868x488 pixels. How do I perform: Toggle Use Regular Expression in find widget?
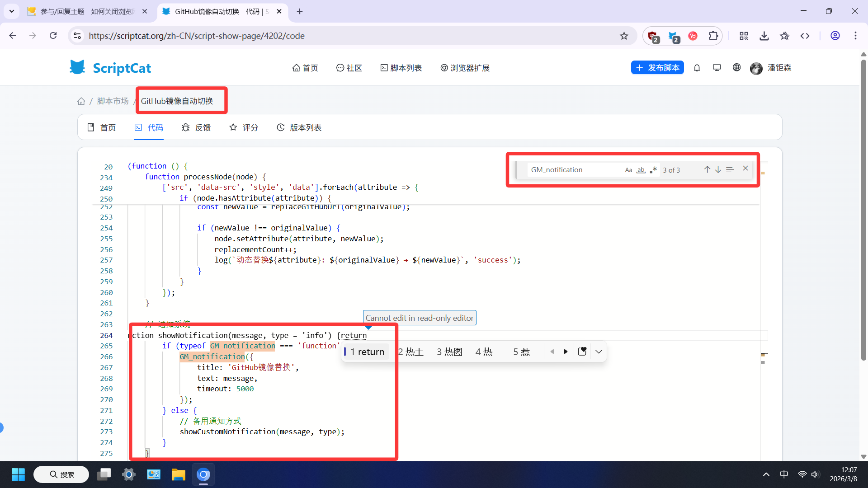(x=653, y=170)
